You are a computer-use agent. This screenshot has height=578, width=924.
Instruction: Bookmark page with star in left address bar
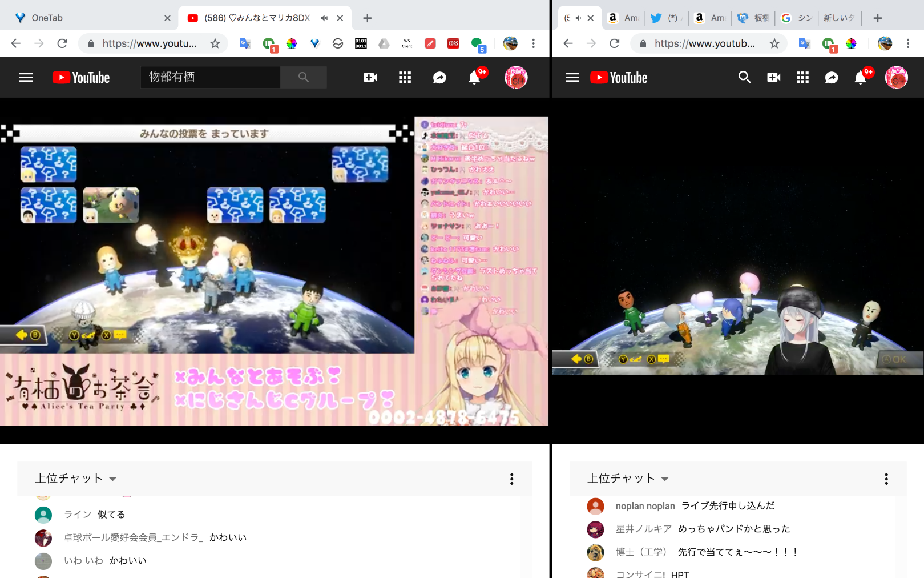click(215, 43)
